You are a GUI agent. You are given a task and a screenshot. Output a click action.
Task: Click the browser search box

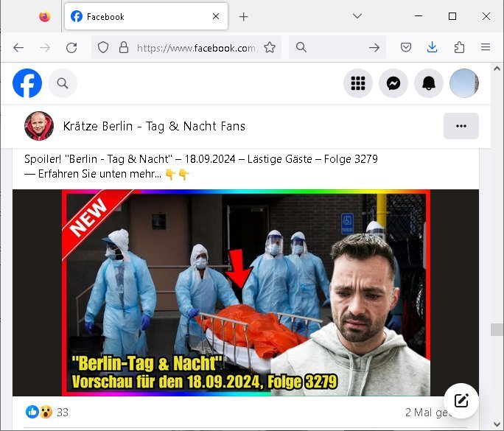[x=337, y=48]
